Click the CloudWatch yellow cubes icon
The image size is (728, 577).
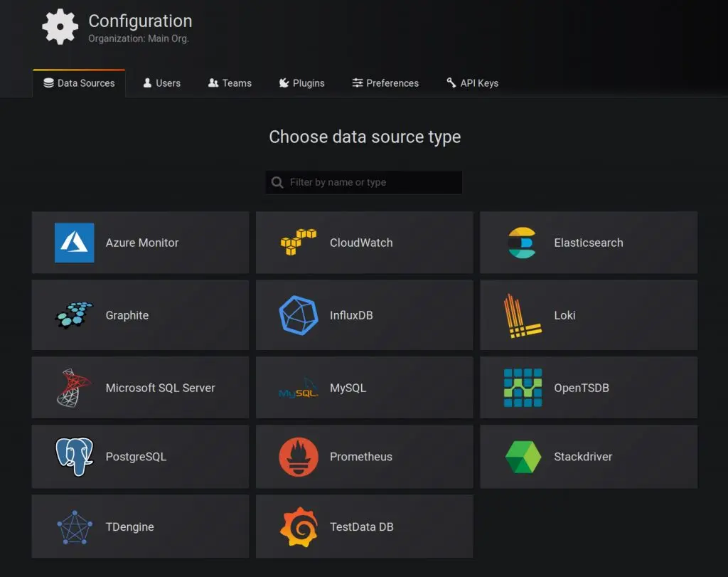point(298,243)
